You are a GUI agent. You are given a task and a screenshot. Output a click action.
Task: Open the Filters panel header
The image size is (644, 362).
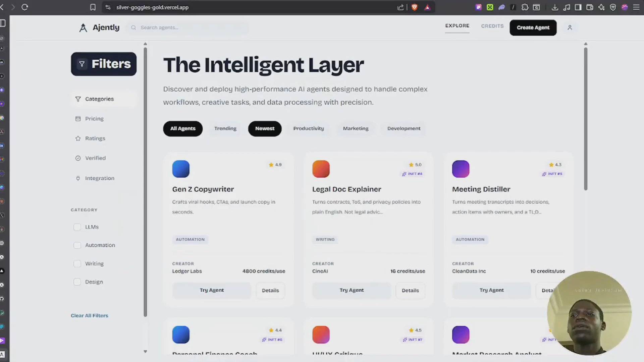(x=104, y=64)
